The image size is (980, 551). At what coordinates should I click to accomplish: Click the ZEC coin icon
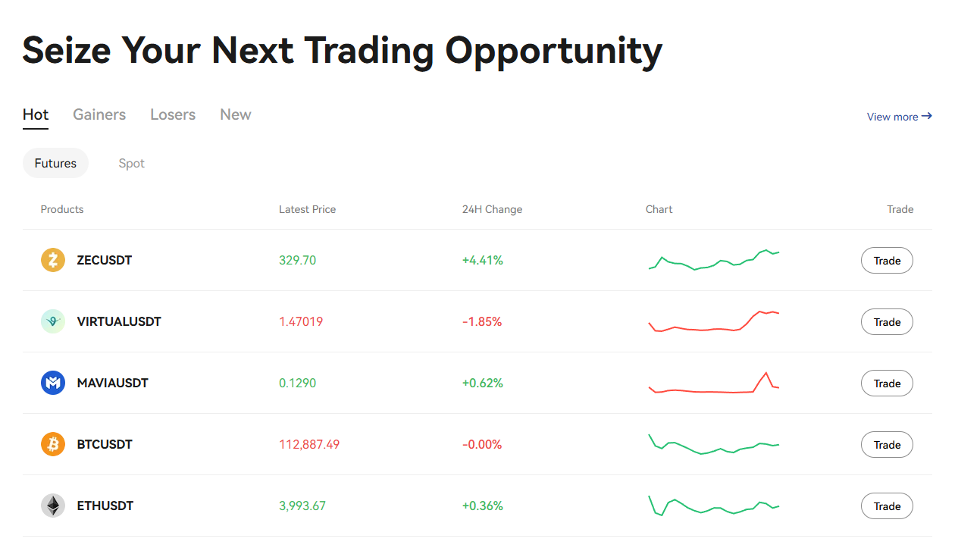pos(52,260)
